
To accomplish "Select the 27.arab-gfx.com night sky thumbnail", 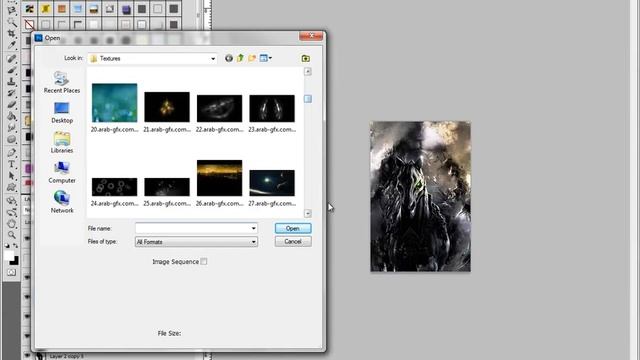I will [x=272, y=183].
